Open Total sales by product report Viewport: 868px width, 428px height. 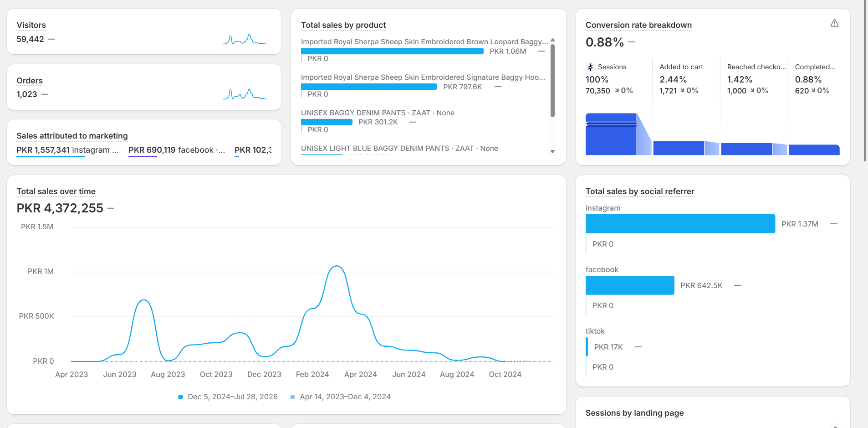click(343, 25)
